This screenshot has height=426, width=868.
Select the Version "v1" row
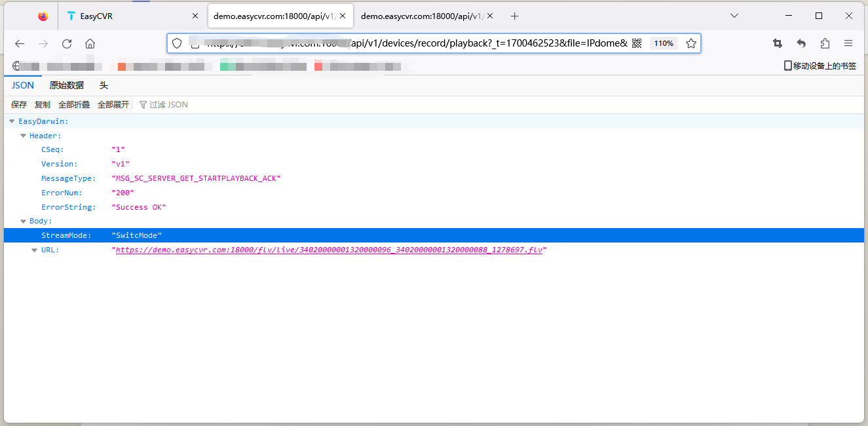(434, 164)
